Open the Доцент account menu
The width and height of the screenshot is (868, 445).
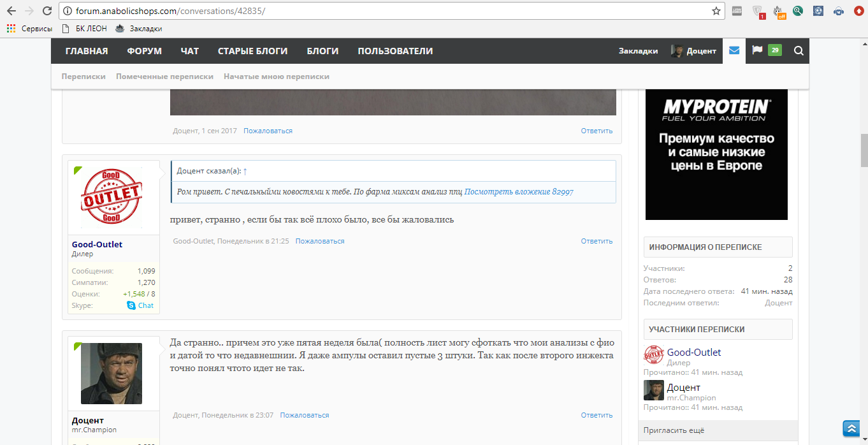pyautogui.click(x=693, y=51)
